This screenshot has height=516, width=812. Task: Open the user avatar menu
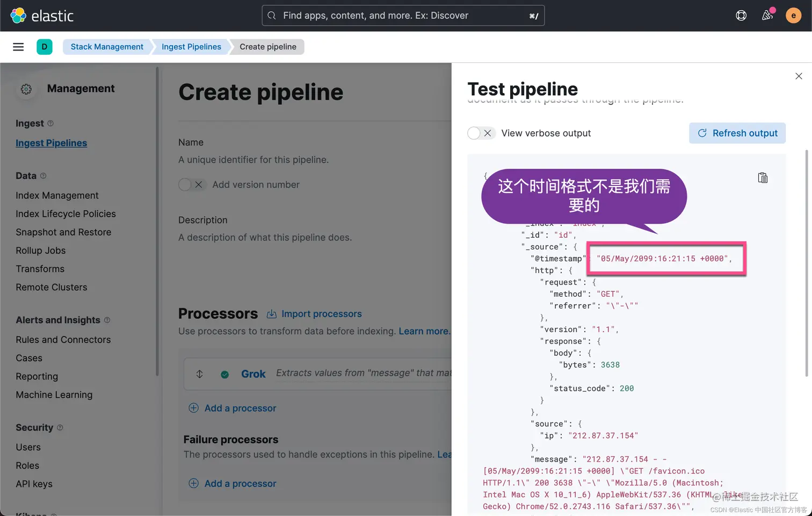[793, 16]
